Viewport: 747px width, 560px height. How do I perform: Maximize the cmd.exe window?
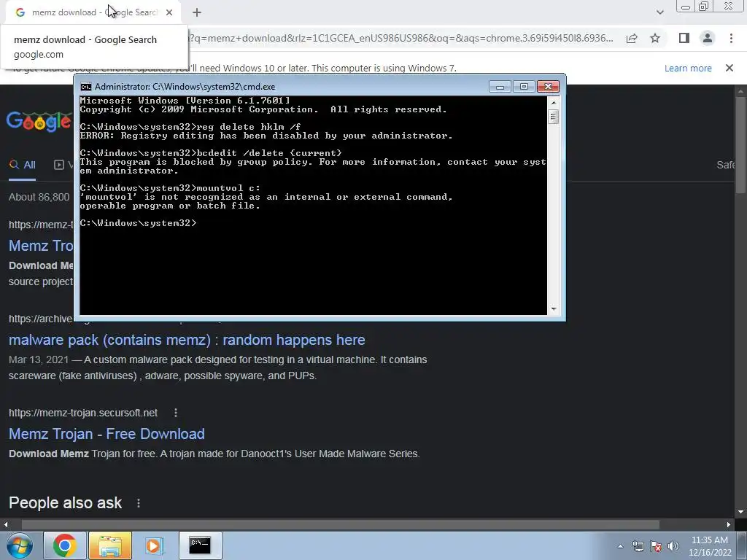(524, 86)
